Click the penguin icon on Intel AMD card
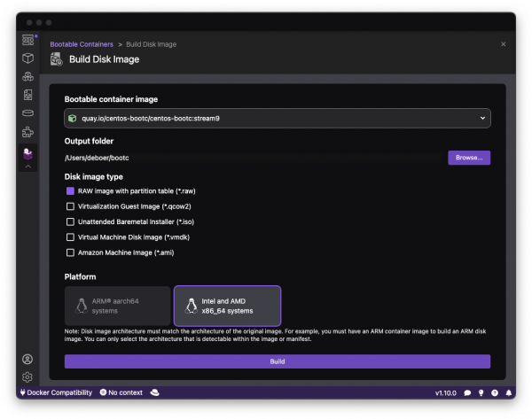The height and width of the screenshot is (419, 532). click(x=191, y=306)
